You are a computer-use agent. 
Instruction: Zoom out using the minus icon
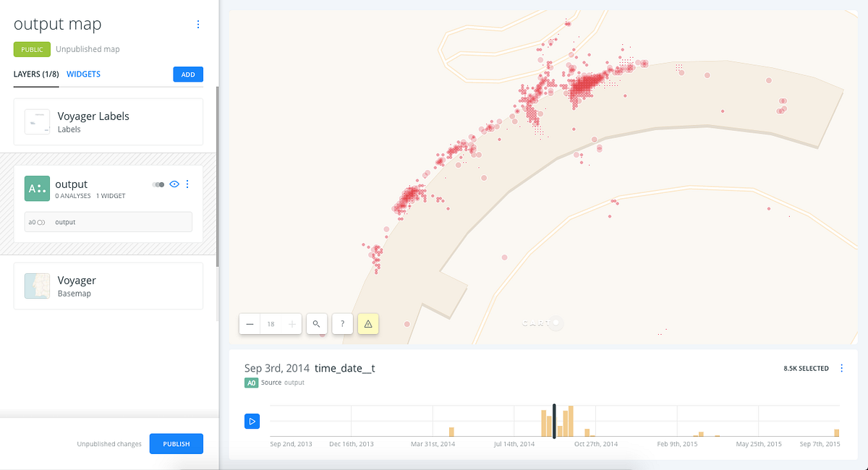pyautogui.click(x=250, y=323)
